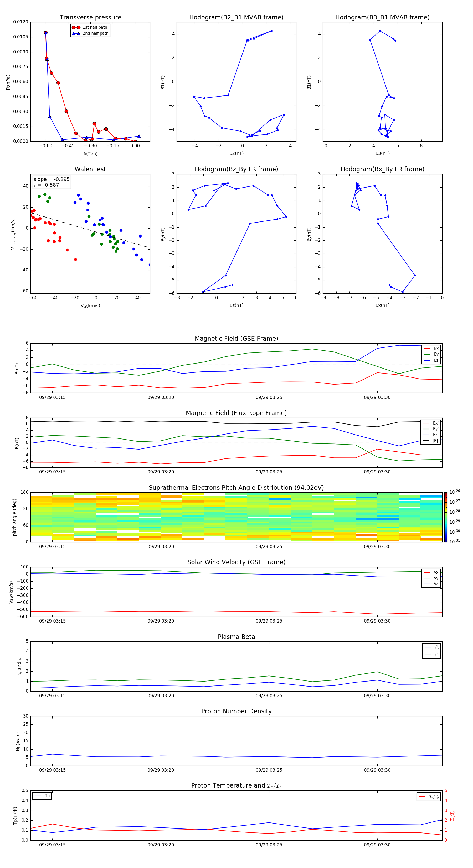Click '09/29 03:20' tick under GSE magnetic plot

(x=161, y=398)
